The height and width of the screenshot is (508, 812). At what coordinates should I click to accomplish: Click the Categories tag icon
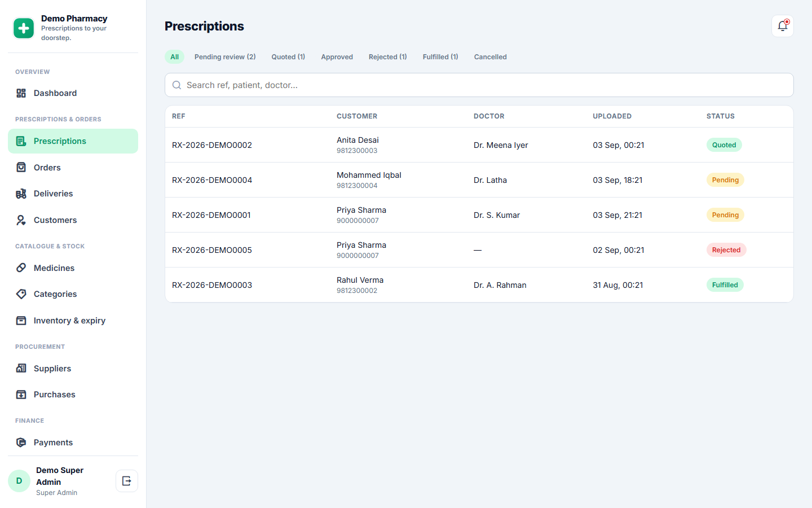pos(21,294)
